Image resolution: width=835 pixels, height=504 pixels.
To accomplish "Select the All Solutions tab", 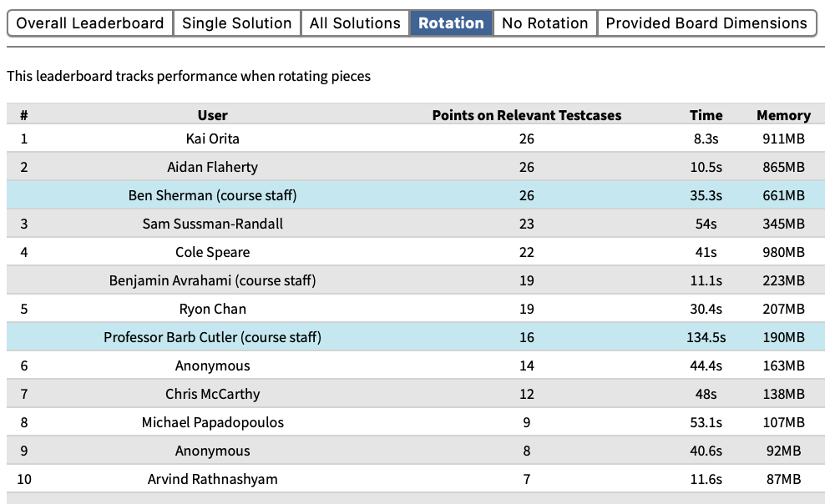I will click(355, 23).
